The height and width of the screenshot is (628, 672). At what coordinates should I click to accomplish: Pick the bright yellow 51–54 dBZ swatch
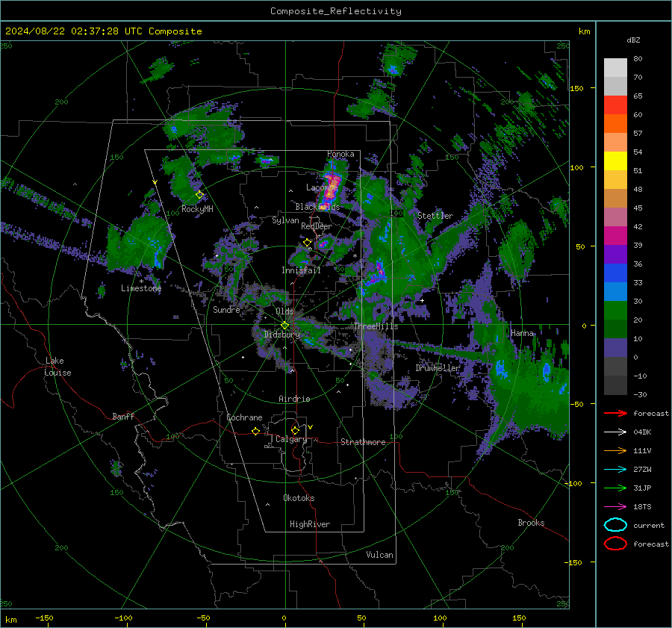click(615, 161)
